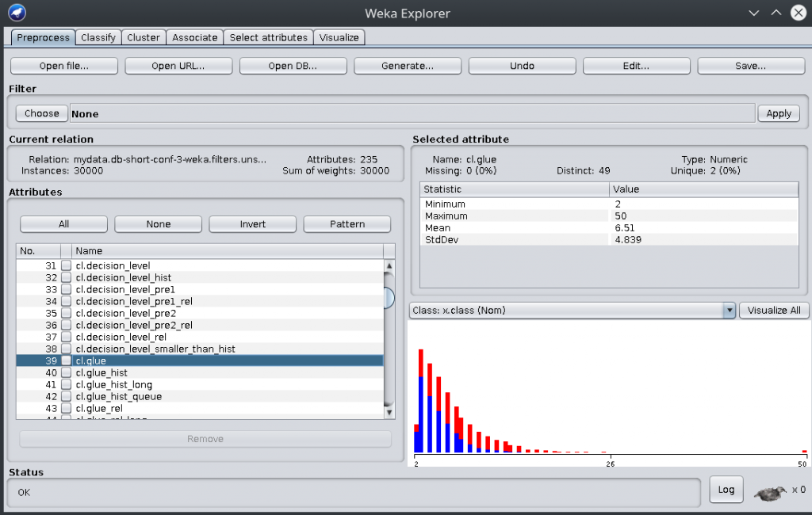This screenshot has height=515, width=812.
Task: Open the Class: x.class (Nom) combo box
Action: click(x=573, y=311)
